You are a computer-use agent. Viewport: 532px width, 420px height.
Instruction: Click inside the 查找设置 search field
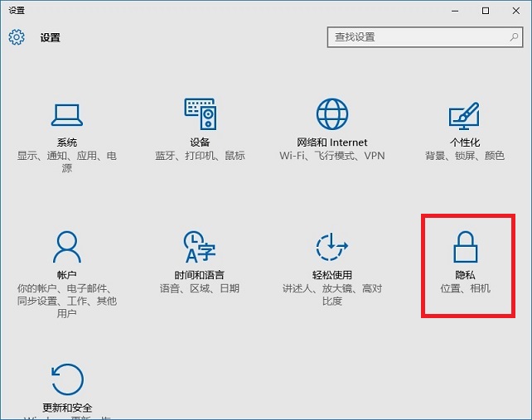pyautogui.click(x=425, y=37)
